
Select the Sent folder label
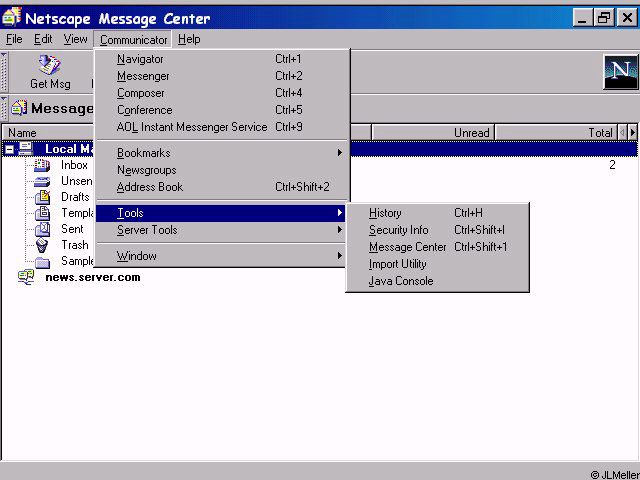[72, 229]
